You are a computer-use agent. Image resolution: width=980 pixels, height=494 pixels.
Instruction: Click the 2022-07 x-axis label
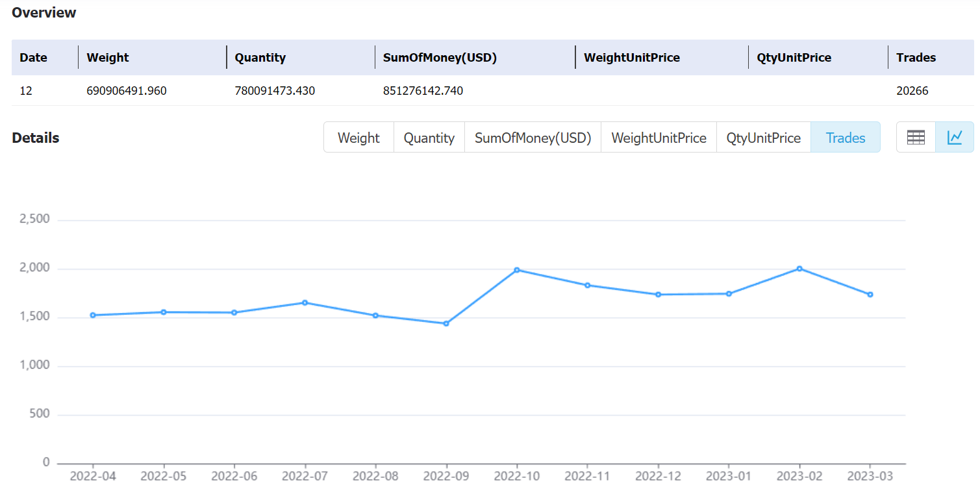pos(305,476)
